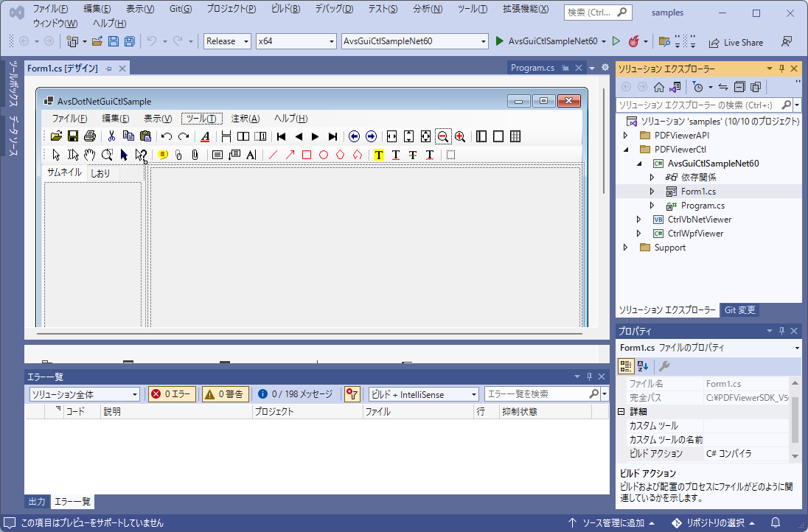Switch to the 出力 tab
Screen dimensions: 808x532
(x=37, y=502)
